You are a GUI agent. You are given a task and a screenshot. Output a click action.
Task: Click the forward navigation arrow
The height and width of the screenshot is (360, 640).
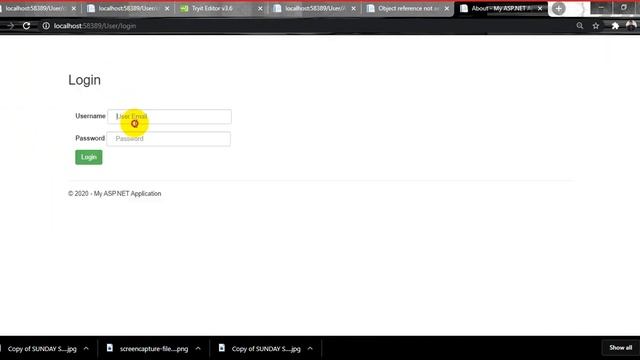[10, 26]
